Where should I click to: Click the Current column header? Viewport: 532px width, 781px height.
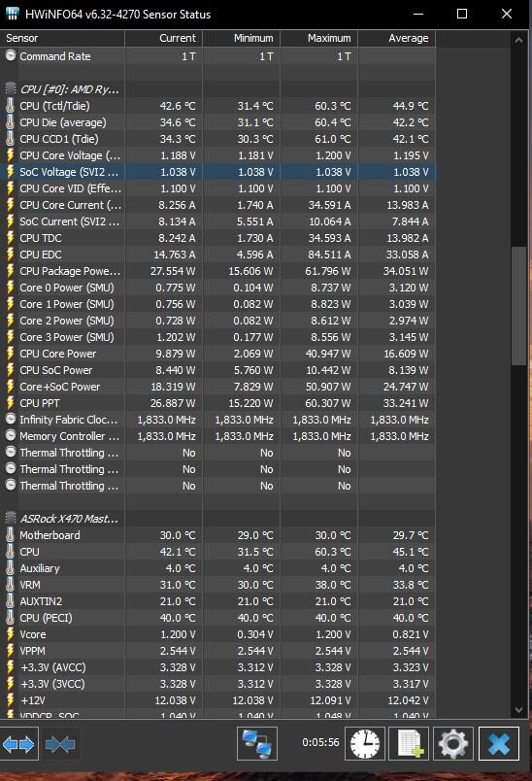(x=164, y=38)
